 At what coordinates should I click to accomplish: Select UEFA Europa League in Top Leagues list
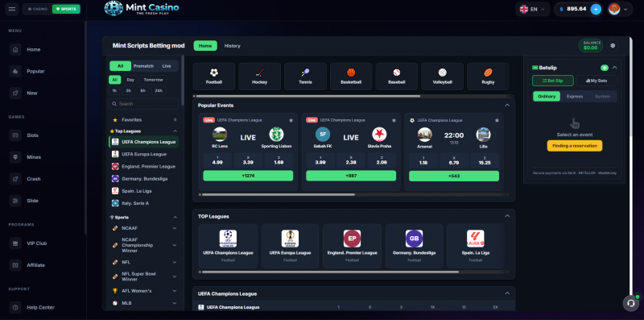point(144,154)
